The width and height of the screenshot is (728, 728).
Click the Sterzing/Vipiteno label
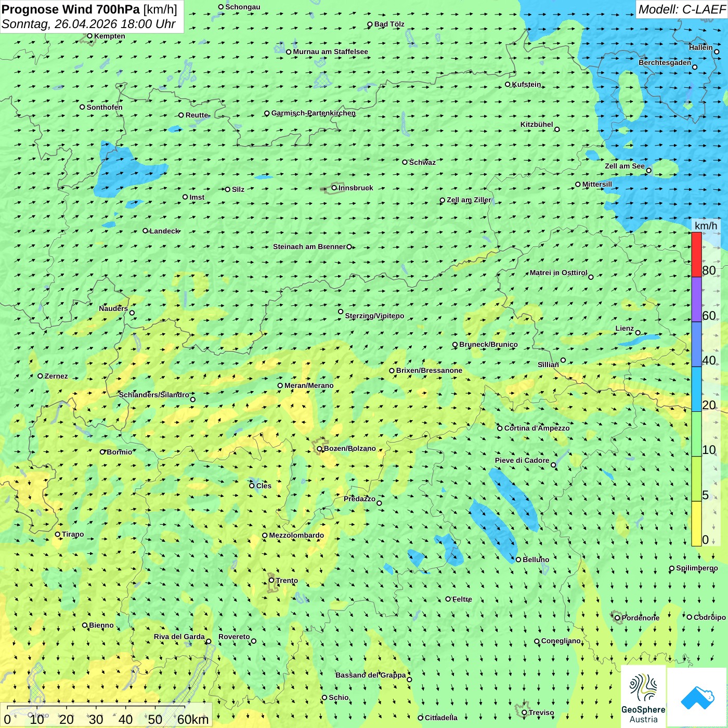[375, 316]
